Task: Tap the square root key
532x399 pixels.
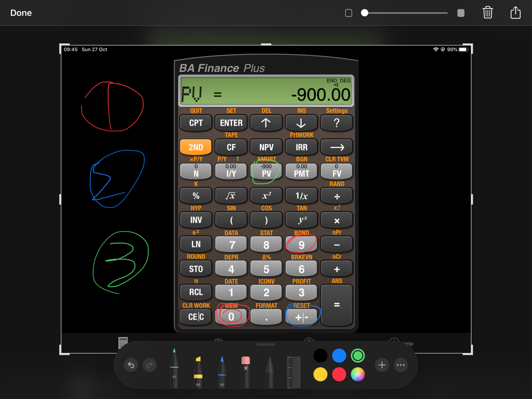Action: tap(231, 196)
